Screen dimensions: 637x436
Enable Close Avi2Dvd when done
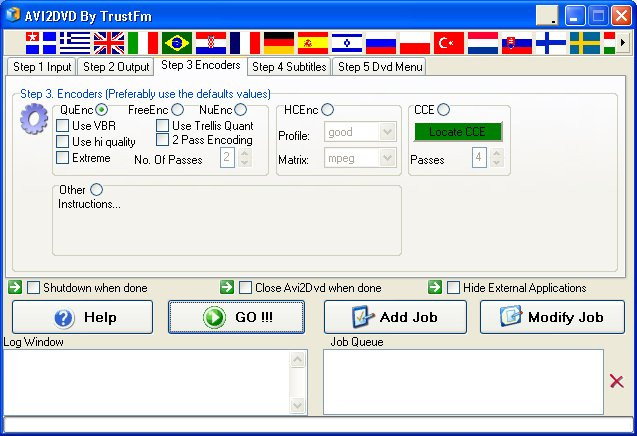pyautogui.click(x=245, y=288)
